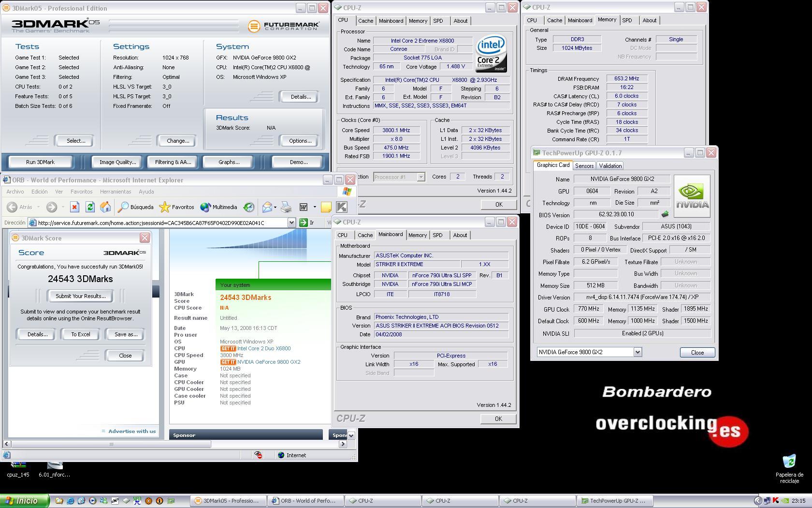Click the orange info icon in quick launch

point(159,501)
